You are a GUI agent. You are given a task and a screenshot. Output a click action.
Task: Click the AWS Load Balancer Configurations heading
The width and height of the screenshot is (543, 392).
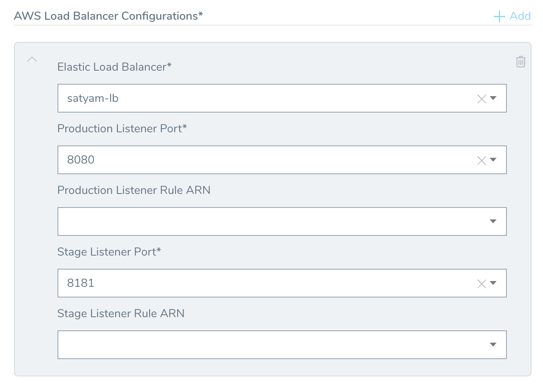pos(108,16)
